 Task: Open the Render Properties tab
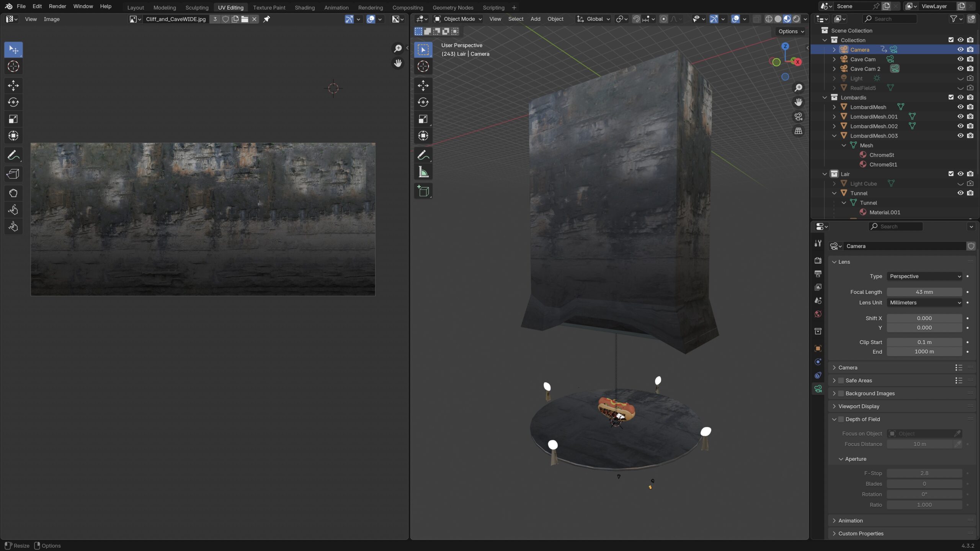818,260
